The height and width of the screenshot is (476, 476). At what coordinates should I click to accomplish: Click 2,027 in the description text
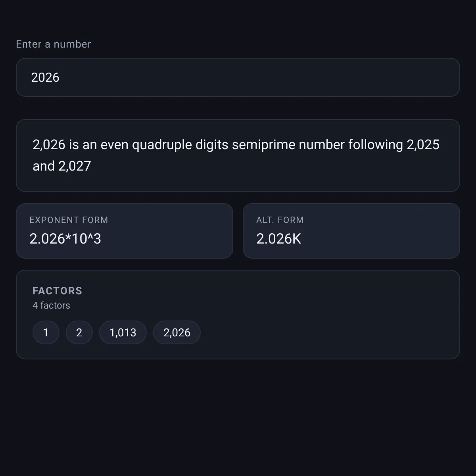(x=75, y=166)
